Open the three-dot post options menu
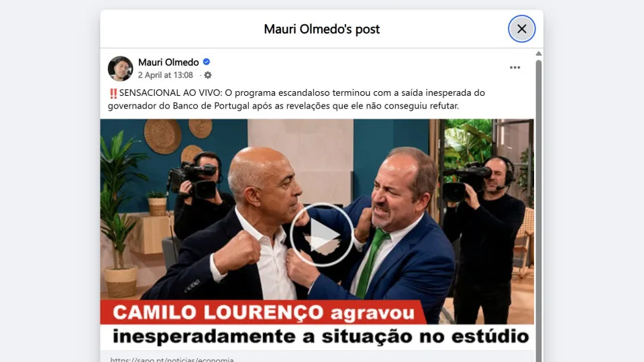The image size is (644, 362). pyautogui.click(x=515, y=68)
